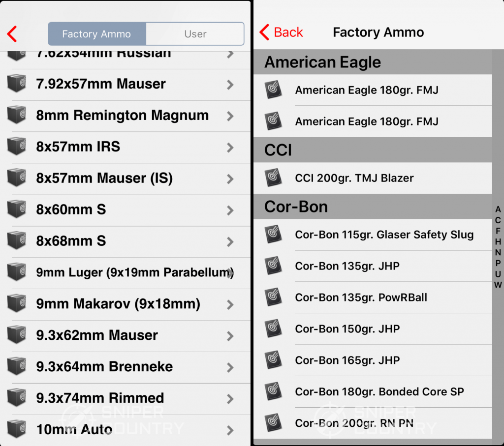This screenshot has width=504, height=446.
Task: Click the ammo box icon beside 9.3x64mm Brenneke
Action: click(16, 366)
